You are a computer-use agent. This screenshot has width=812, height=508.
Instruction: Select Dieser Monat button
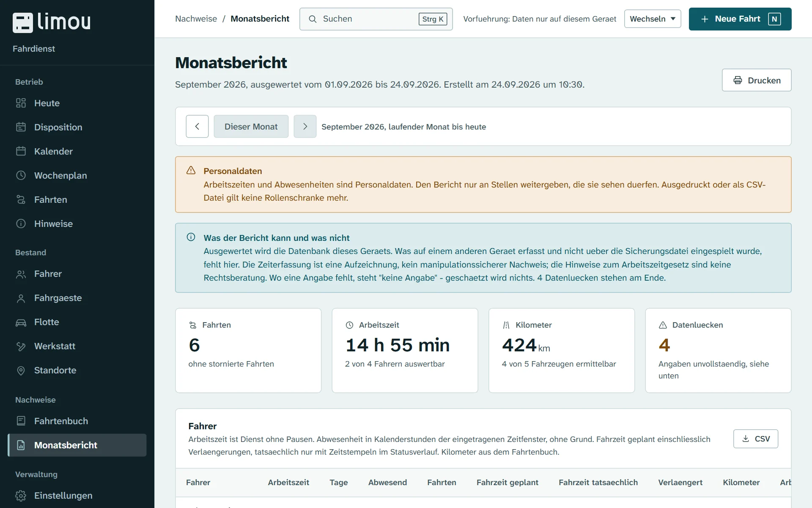pos(251,127)
